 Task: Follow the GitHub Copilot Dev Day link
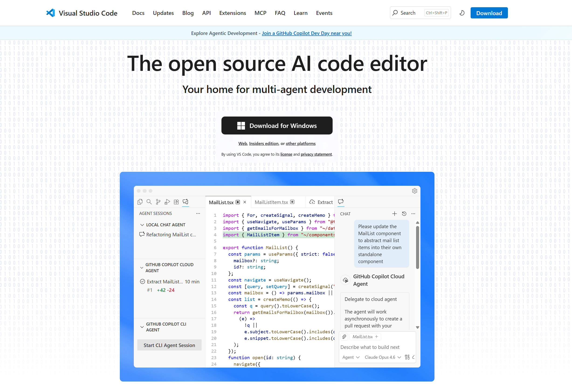point(307,33)
